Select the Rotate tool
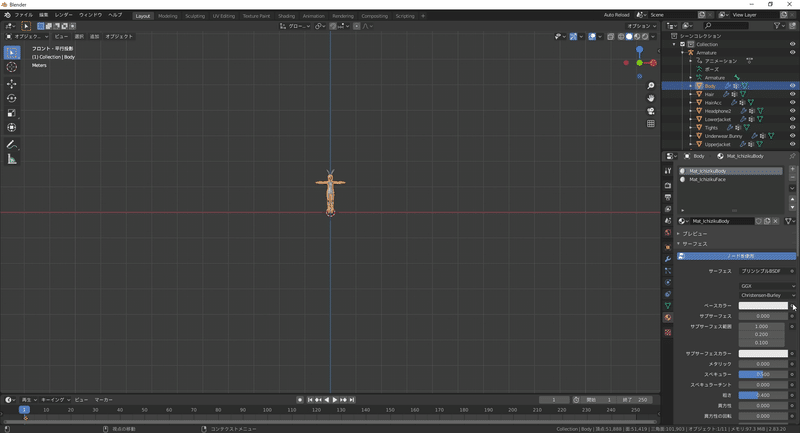The width and height of the screenshot is (800, 433). (x=12, y=98)
